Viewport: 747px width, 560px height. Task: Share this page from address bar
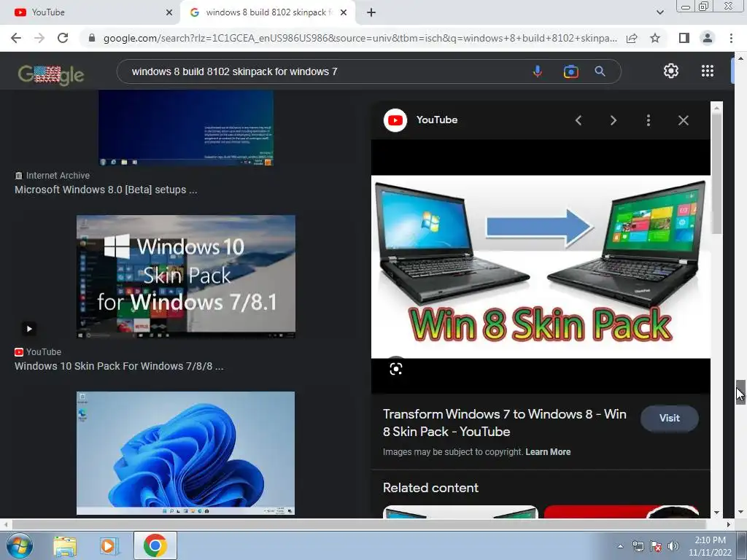coord(632,38)
